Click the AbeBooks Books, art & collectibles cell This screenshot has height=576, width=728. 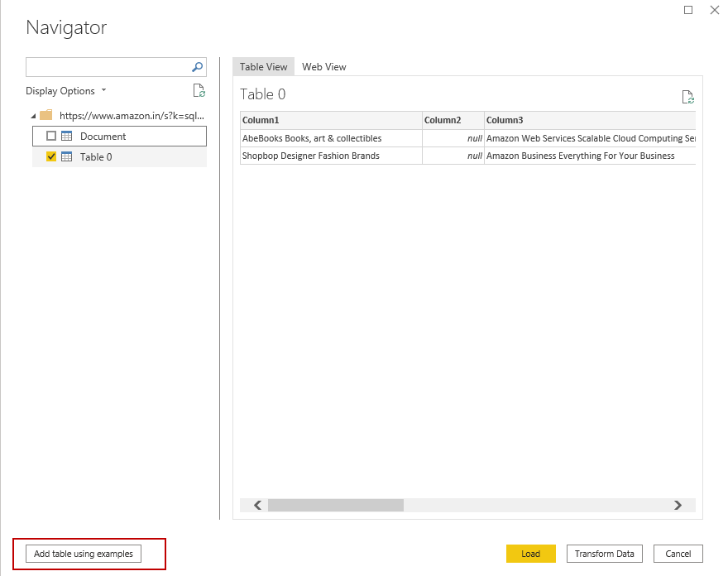coord(331,138)
